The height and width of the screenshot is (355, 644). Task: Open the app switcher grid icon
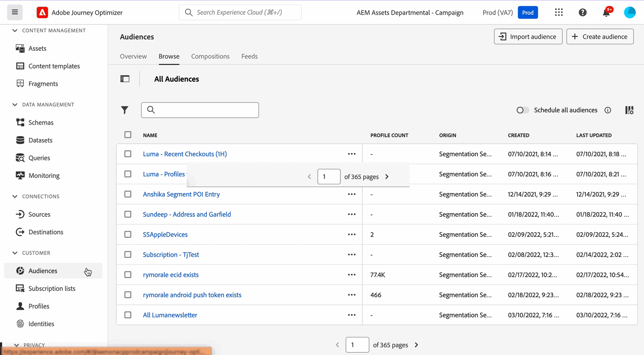click(559, 12)
